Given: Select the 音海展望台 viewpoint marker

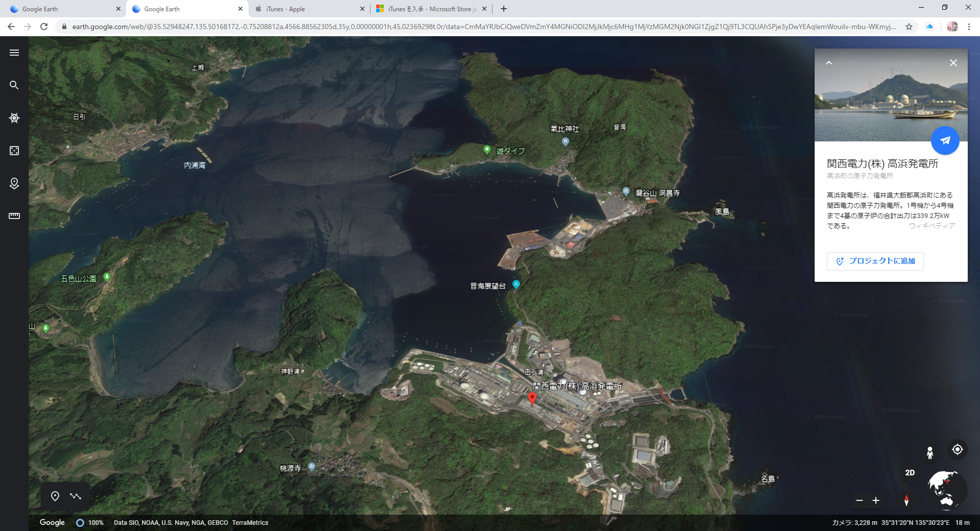Looking at the screenshot, I should 516,284.
